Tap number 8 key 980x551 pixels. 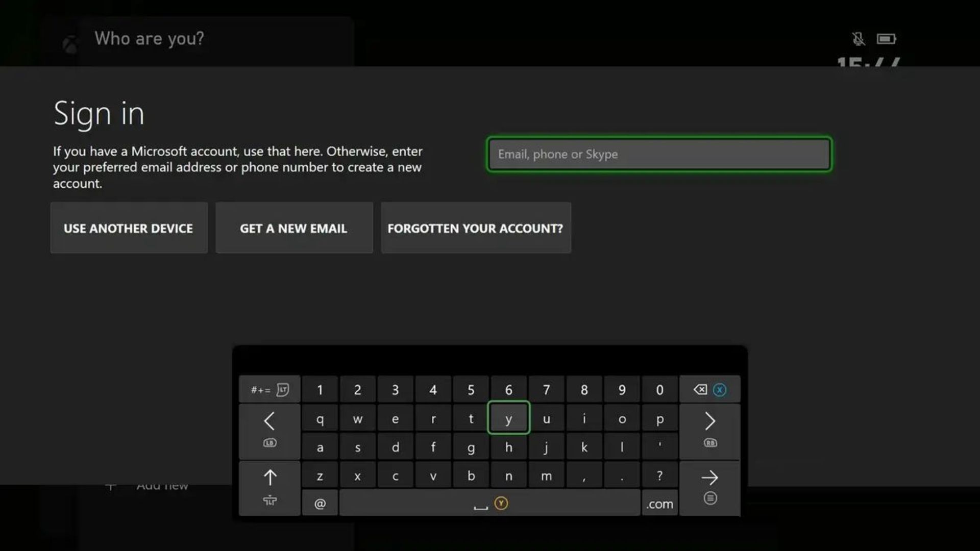tap(584, 390)
